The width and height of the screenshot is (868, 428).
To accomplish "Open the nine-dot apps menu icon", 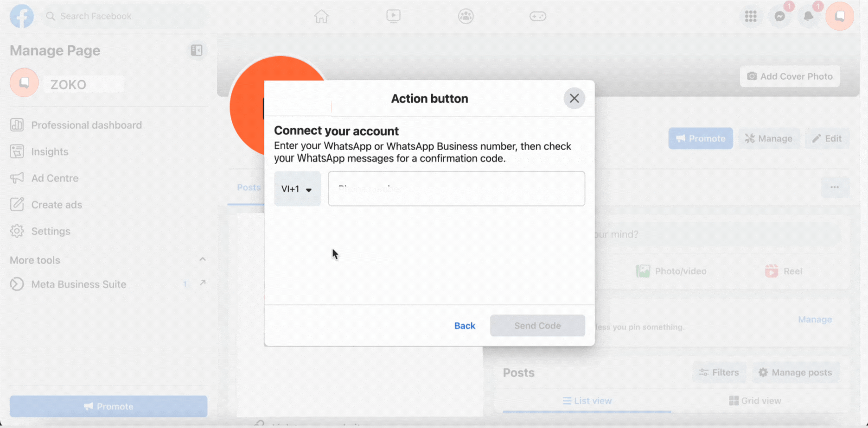I will (x=751, y=16).
